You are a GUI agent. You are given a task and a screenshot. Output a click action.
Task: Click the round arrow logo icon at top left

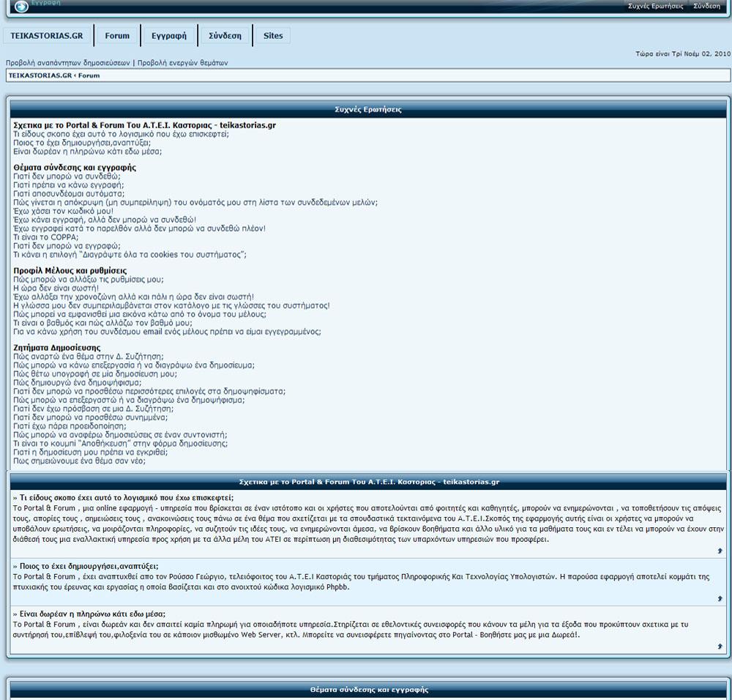21,6
